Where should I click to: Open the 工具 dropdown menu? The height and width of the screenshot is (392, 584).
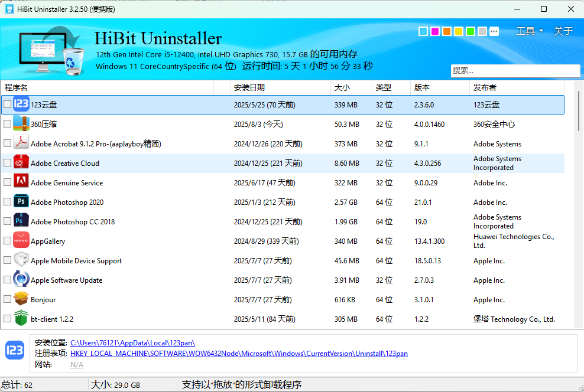pyautogui.click(x=529, y=31)
